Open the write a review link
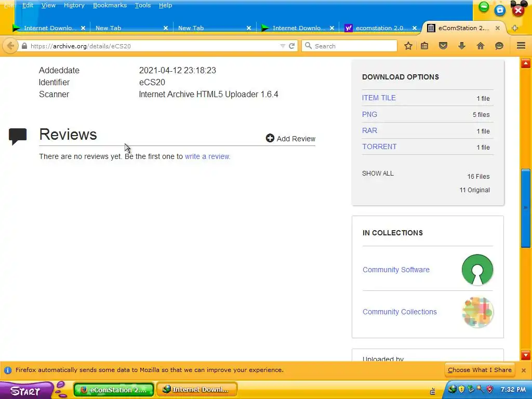The height and width of the screenshot is (399, 532). [207, 156]
